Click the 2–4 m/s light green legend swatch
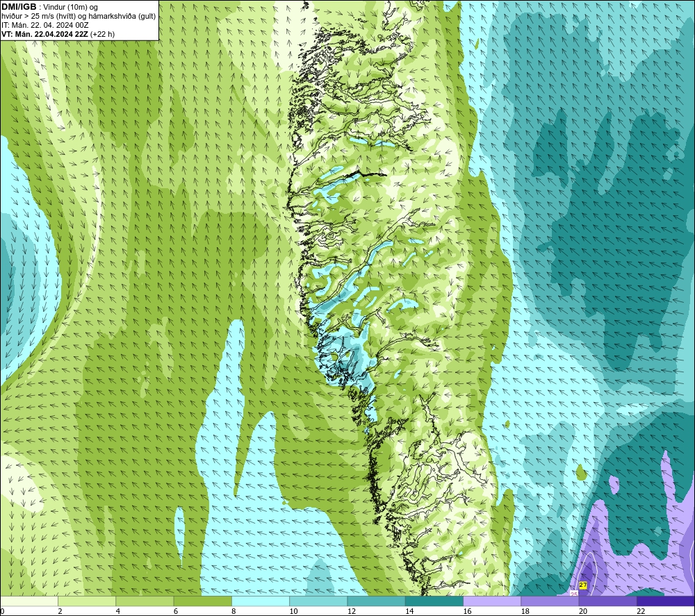 [x=87, y=601]
